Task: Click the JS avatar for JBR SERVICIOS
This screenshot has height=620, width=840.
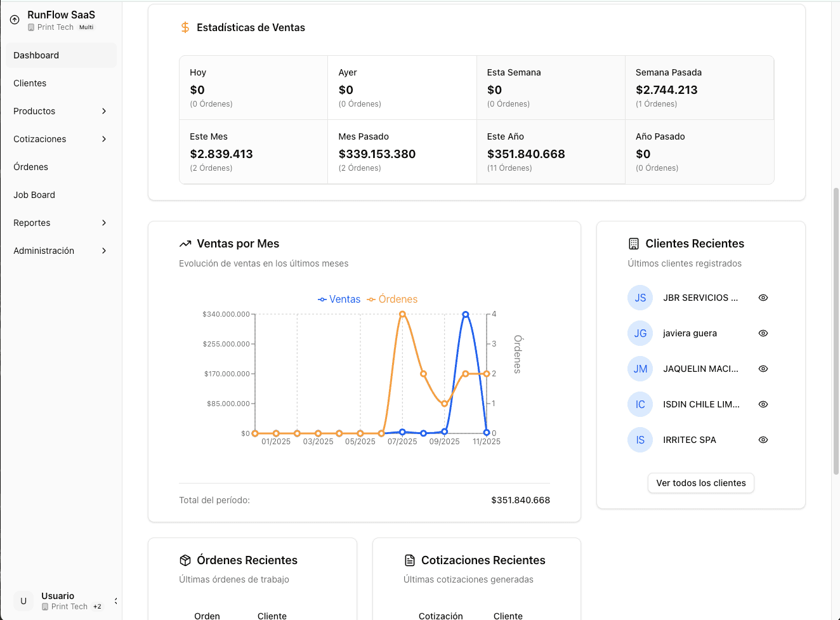Action: (x=640, y=298)
